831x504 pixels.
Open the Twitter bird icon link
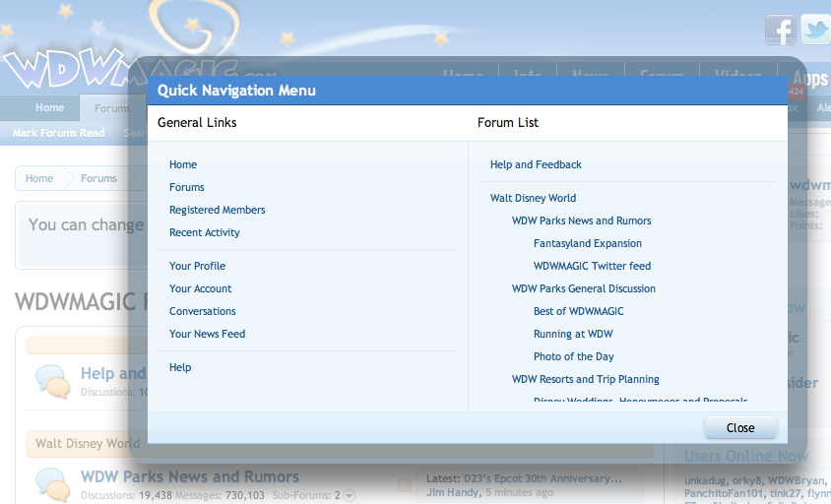pos(816,30)
